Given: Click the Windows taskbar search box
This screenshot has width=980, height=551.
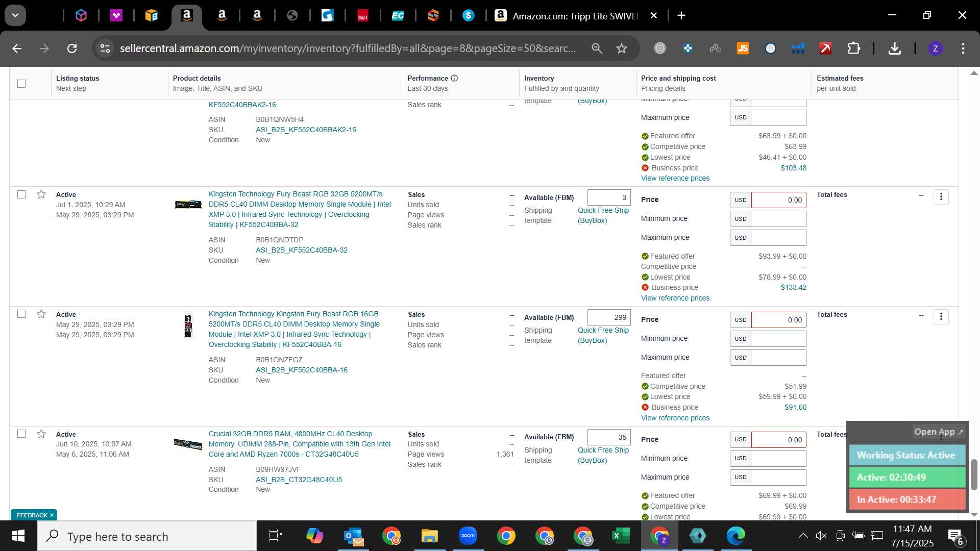Looking at the screenshot, I should tap(147, 536).
